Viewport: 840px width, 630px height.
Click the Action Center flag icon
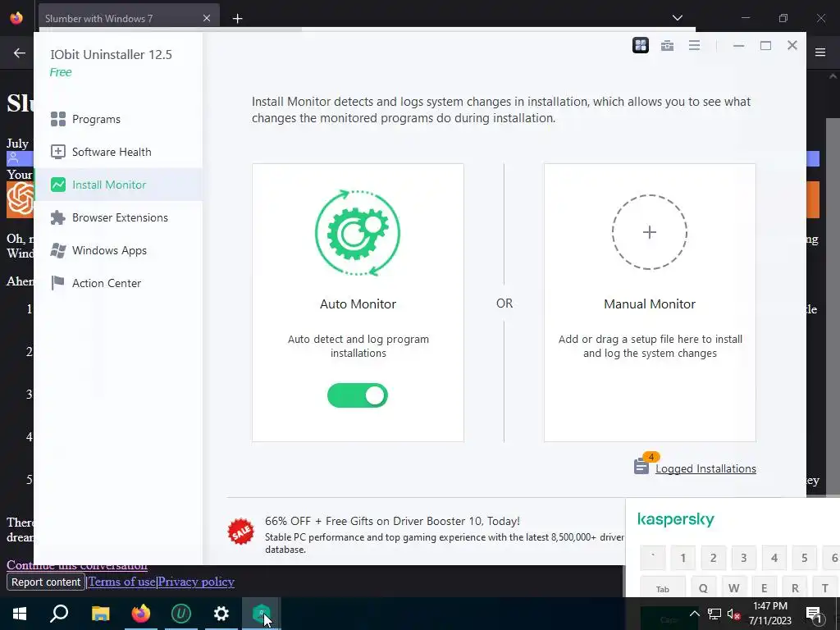click(58, 283)
